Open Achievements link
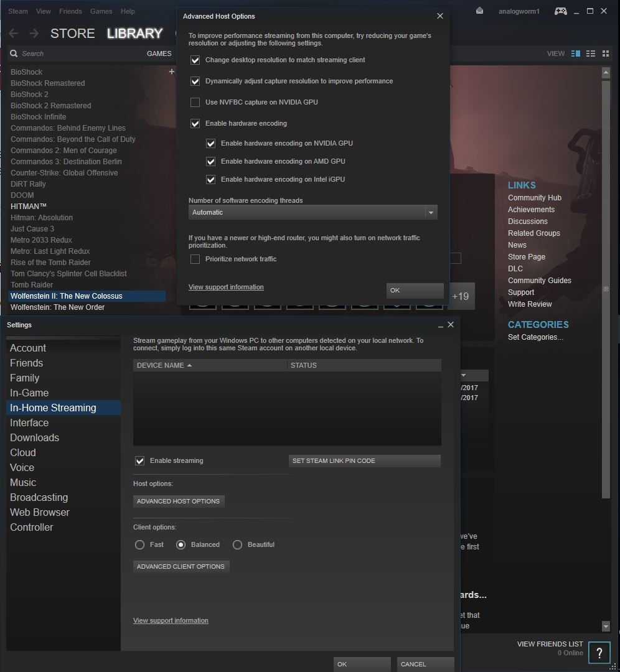Screen dimensions: 620x672 (531, 210)
